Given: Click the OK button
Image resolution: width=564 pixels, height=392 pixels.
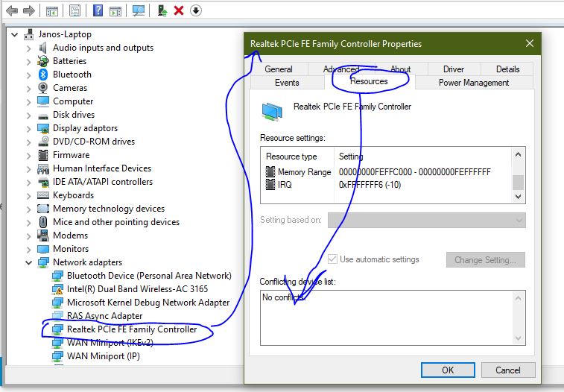Looking at the screenshot, I should point(448,370).
